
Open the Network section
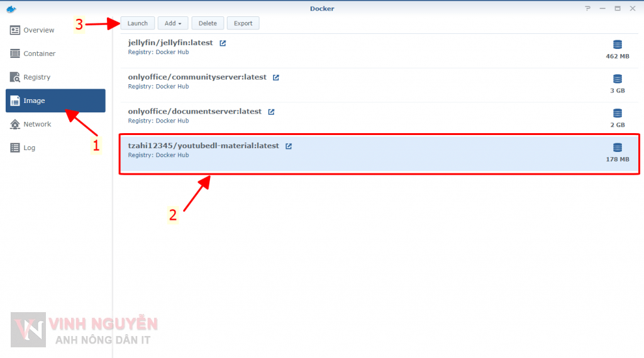pyautogui.click(x=37, y=124)
